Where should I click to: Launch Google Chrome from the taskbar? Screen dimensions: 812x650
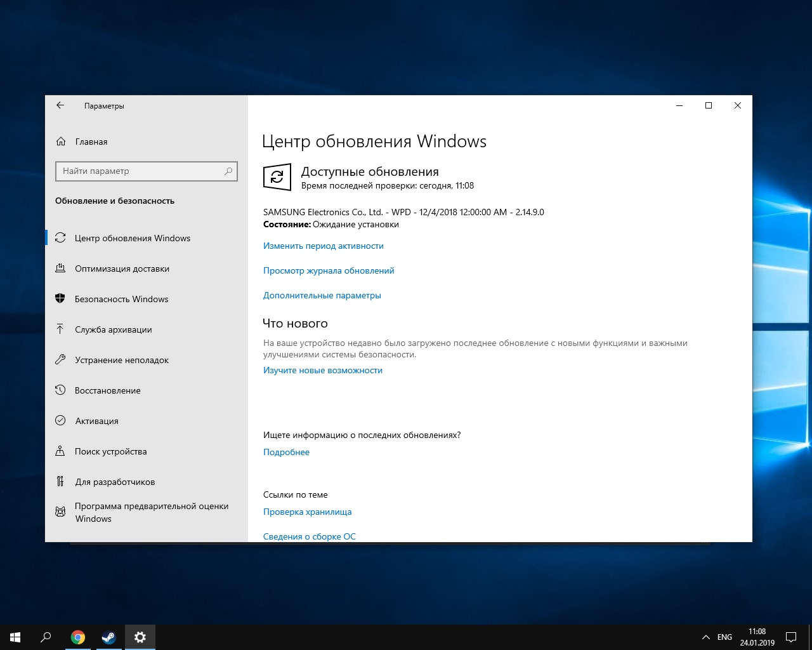click(x=78, y=637)
